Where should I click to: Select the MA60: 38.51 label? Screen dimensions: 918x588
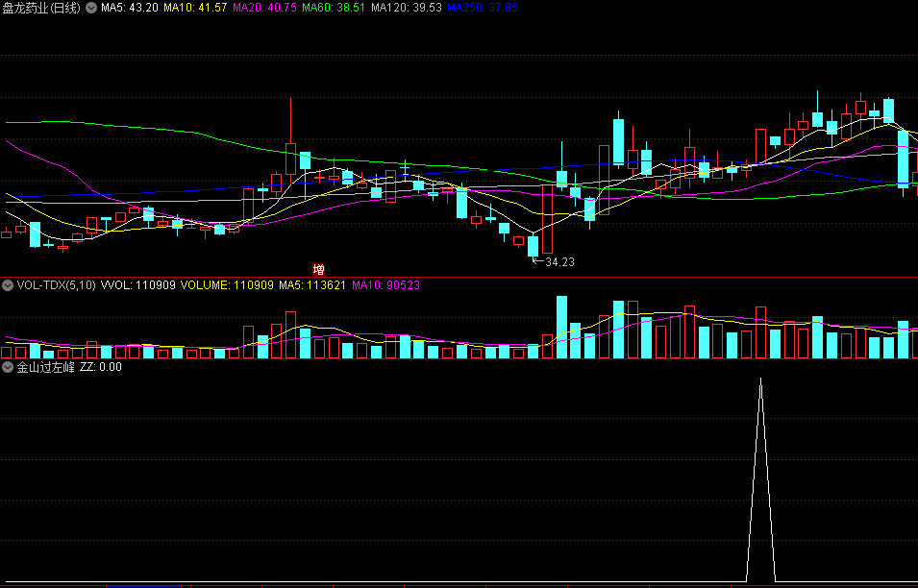click(x=334, y=9)
